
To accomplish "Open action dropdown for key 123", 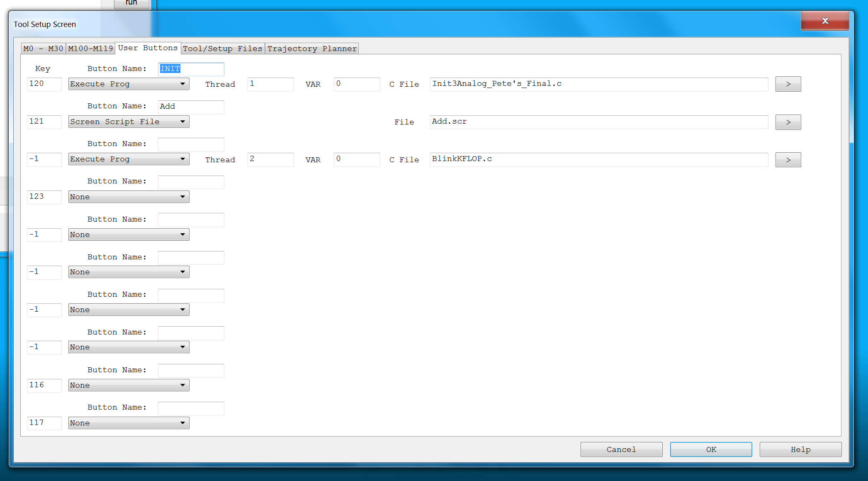I will click(129, 197).
